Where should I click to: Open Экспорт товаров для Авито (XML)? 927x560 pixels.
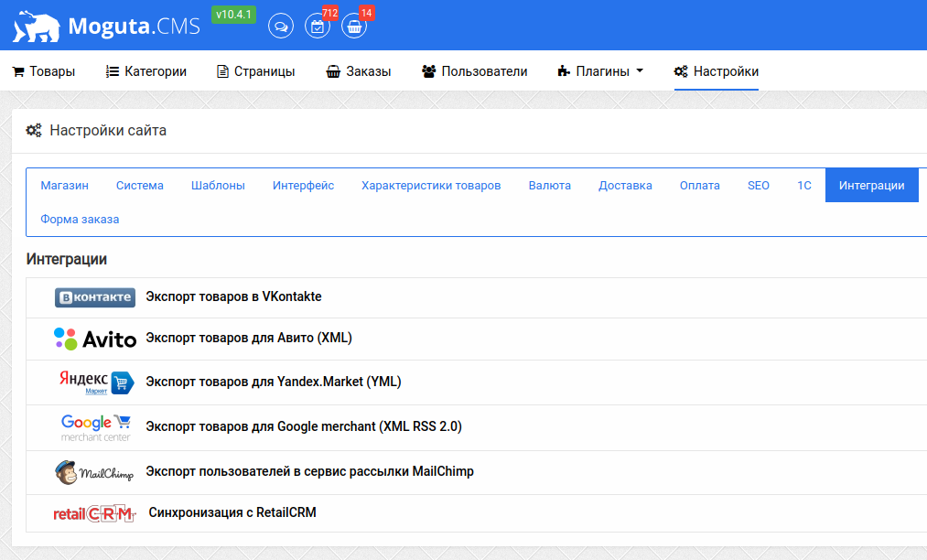[249, 338]
